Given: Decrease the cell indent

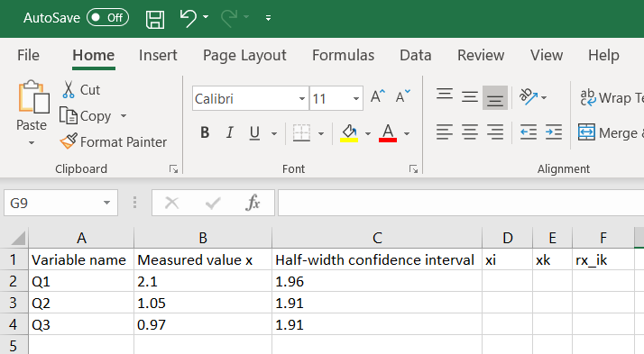Looking at the screenshot, I should pos(529,132).
